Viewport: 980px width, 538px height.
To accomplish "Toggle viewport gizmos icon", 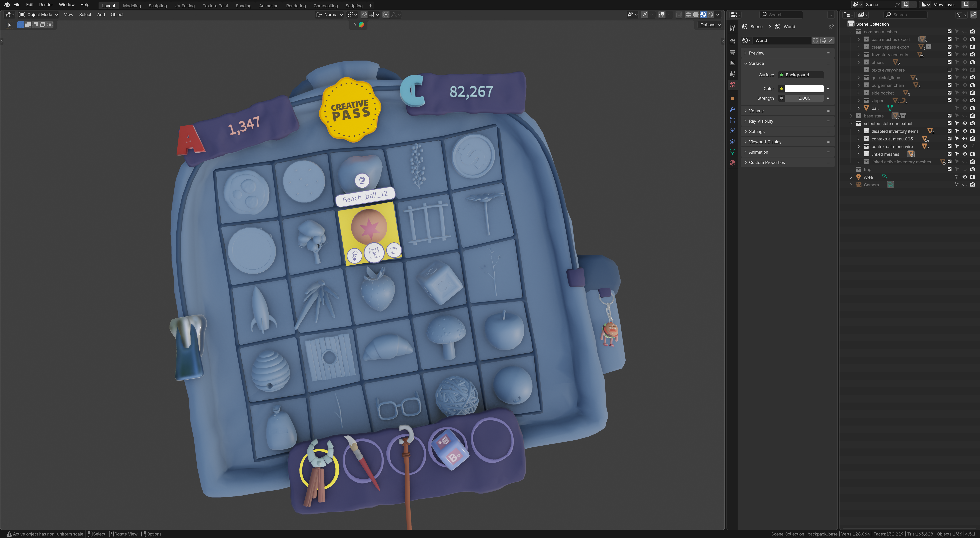I will point(645,15).
